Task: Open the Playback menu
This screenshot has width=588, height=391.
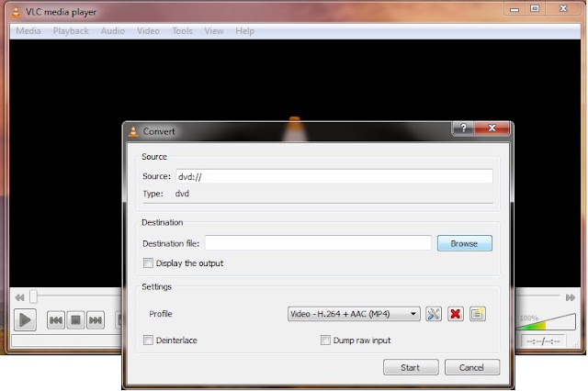Action: coord(71,31)
